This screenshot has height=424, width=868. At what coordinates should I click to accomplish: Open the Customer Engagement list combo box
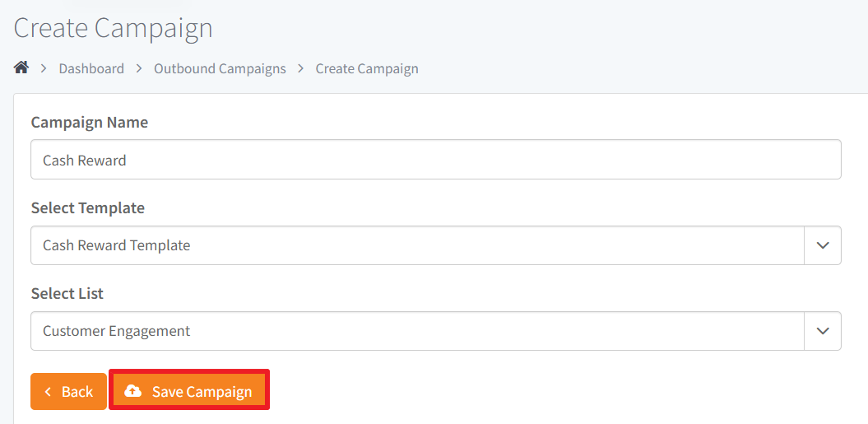pos(436,331)
